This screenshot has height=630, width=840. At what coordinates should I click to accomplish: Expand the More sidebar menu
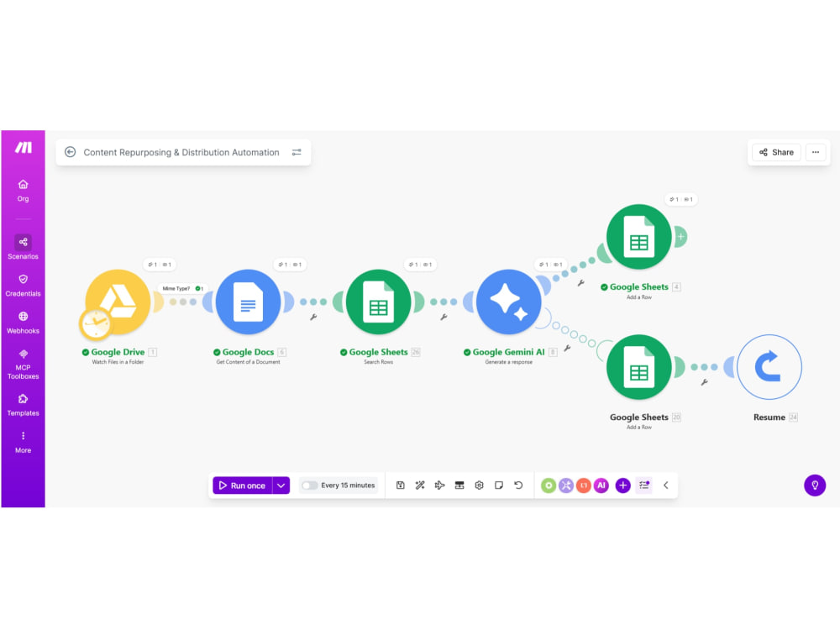[x=23, y=443]
